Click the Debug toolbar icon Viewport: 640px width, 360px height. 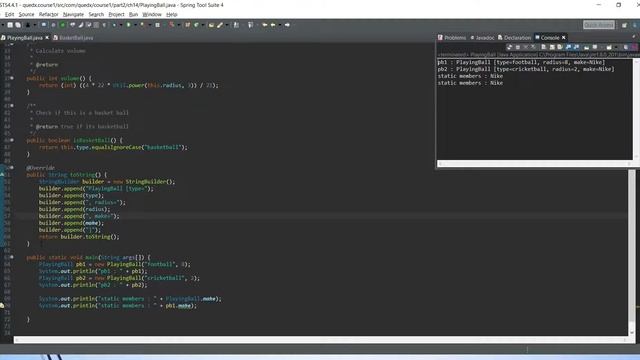click(x=114, y=25)
